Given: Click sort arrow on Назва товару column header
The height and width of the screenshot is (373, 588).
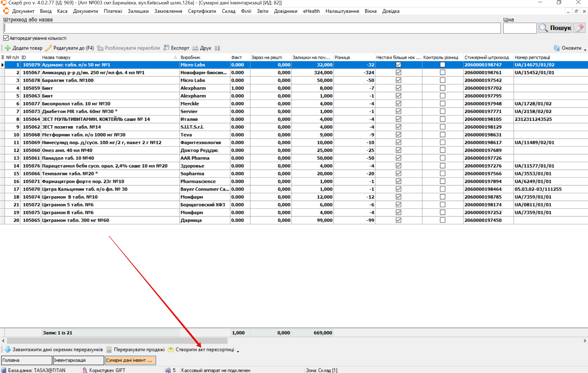Looking at the screenshot, I should (x=175, y=57).
